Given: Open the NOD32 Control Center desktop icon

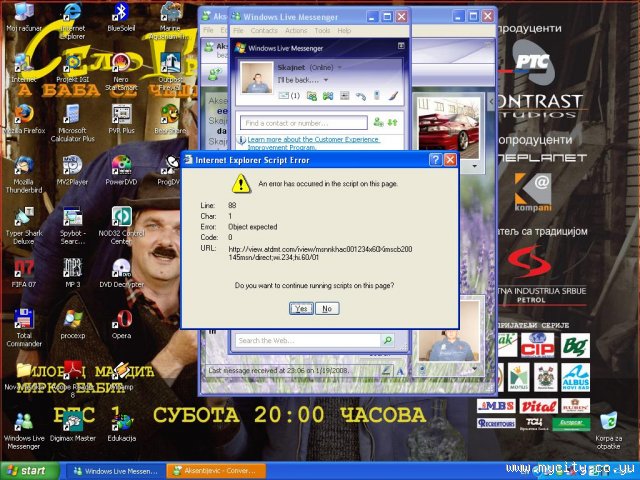Looking at the screenshot, I should [x=121, y=226].
